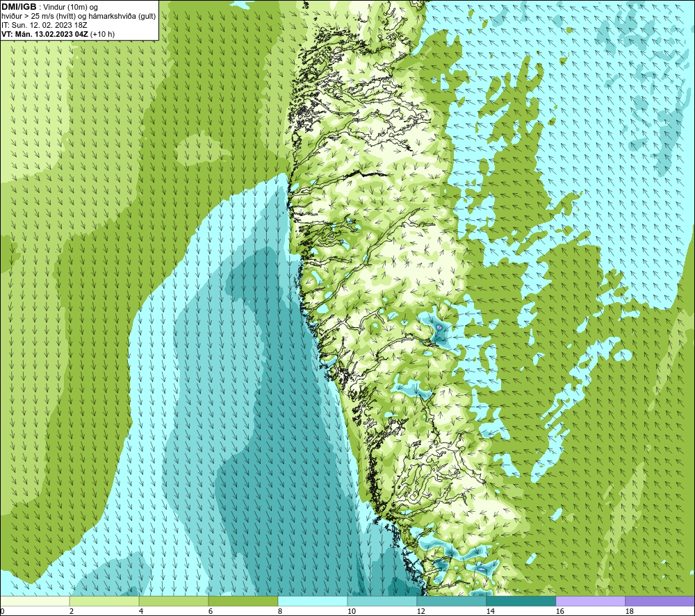The height and width of the screenshot is (616, 695).
Task: Click the '2' color scale label
Action: (72, 612)
